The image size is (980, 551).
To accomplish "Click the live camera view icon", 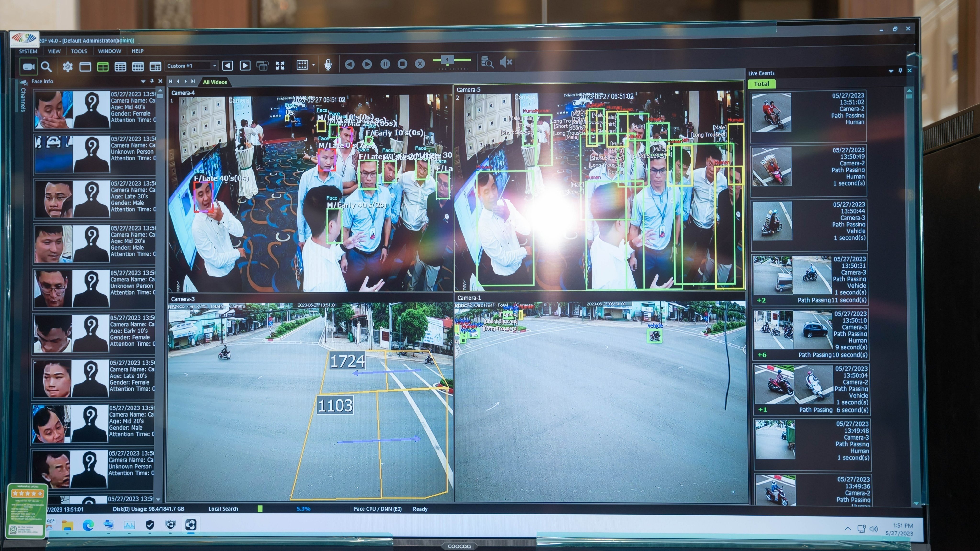I will (x=28, y=66).
